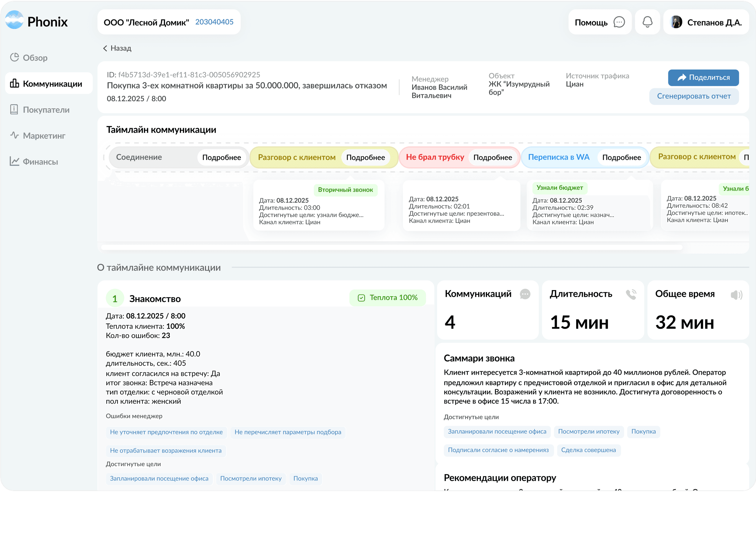Image resolution: width=756 pixels, height=555 pixels.
Task: Click the Help chat bubble icon
Action: coord(619,22)
